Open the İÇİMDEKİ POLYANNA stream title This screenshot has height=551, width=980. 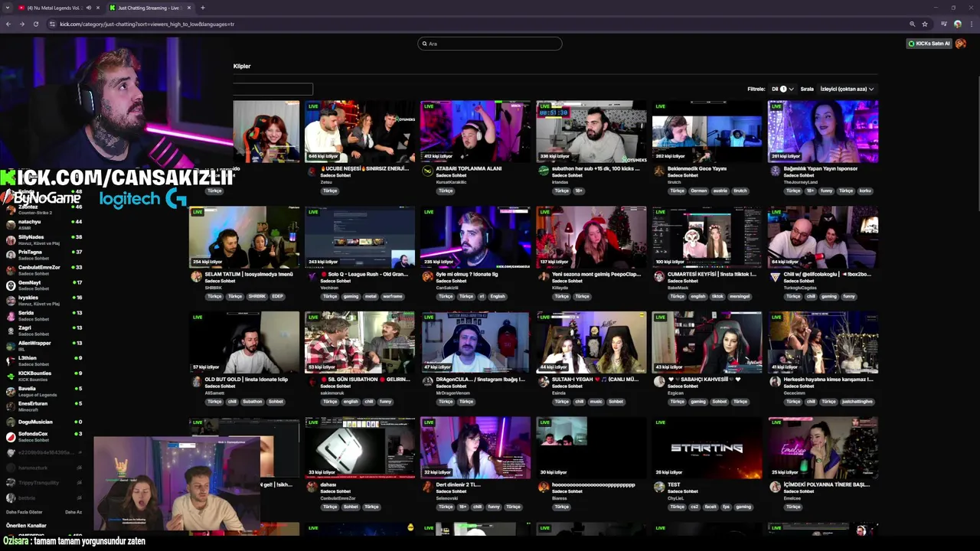[826, 484]
